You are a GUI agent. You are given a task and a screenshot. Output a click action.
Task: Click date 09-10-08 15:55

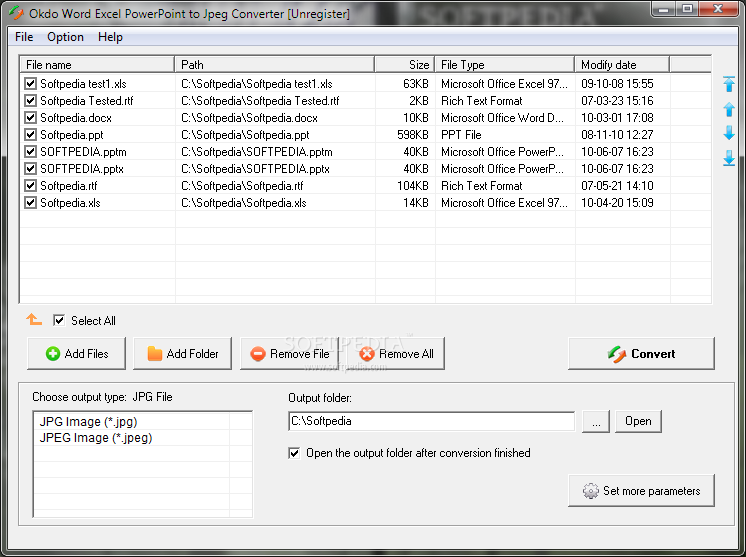click(x=617, y=84)
